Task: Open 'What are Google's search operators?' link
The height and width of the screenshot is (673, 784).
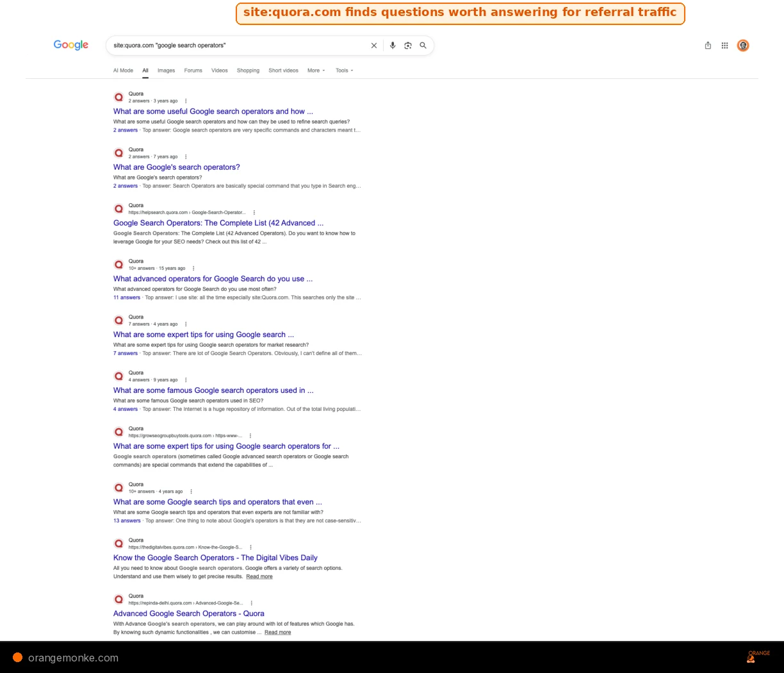Action: click(x=177, y=167)
